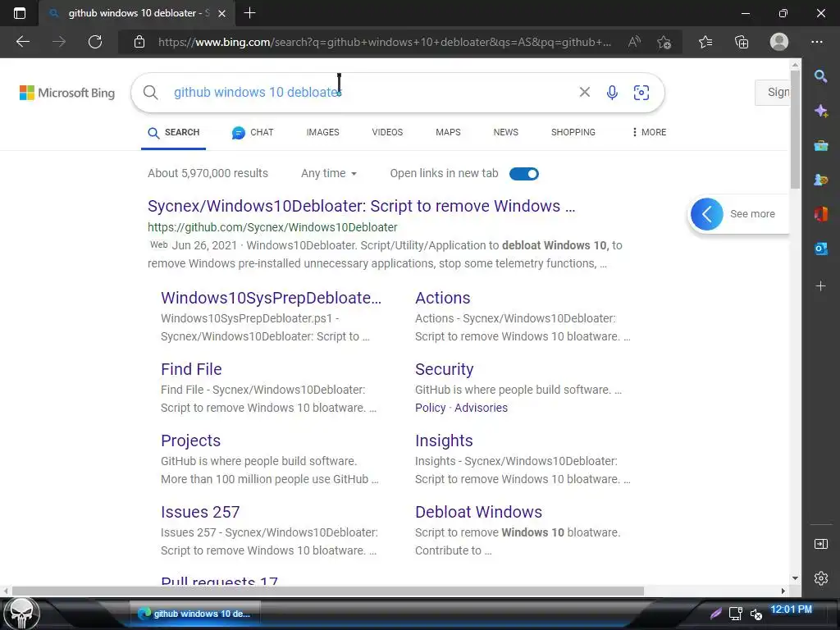Open sidebar Outlook icon
This screenshot has width=840, height=630.
[x=820, y=249]
